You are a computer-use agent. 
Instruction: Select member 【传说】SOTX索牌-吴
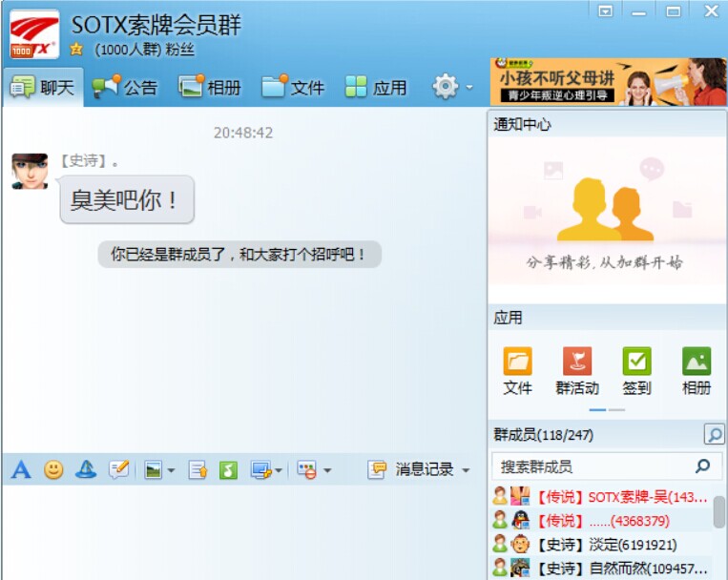click(x=602, y=497)
